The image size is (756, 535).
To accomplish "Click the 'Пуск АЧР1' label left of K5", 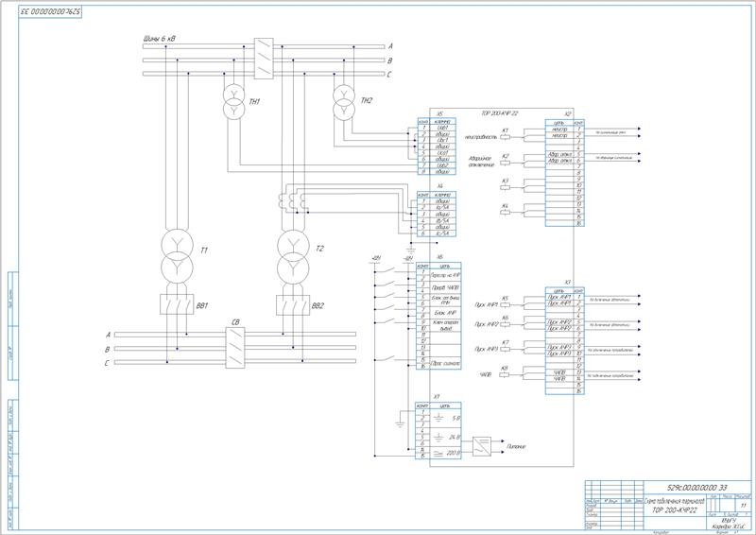I will (x=486, y=305).
